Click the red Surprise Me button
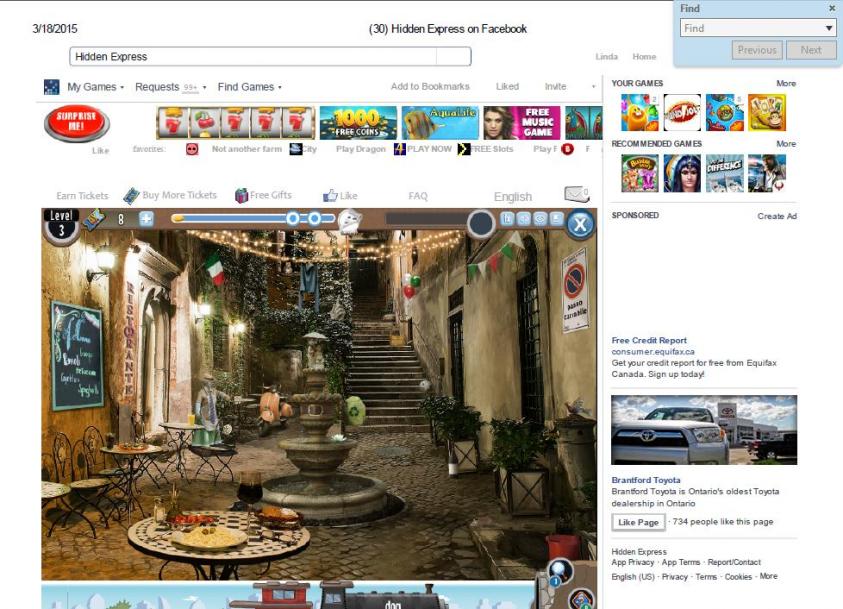Viewport: 843px width, 609px height. [x=77, y=124]
